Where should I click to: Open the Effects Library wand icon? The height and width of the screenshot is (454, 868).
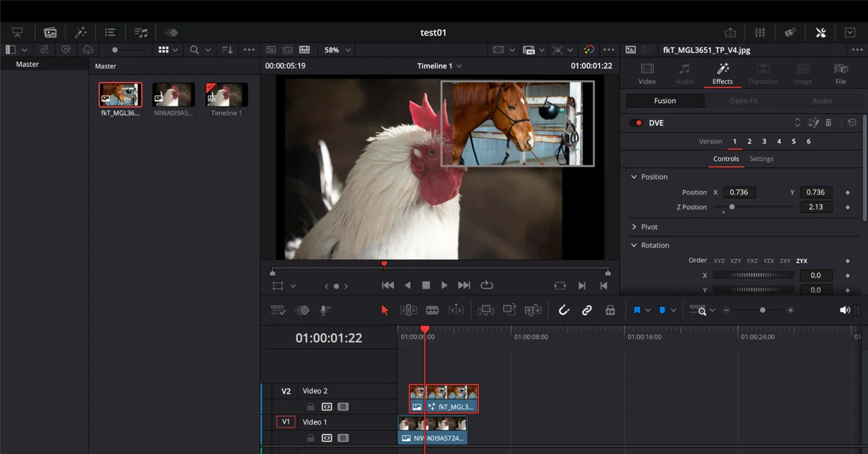81,33
